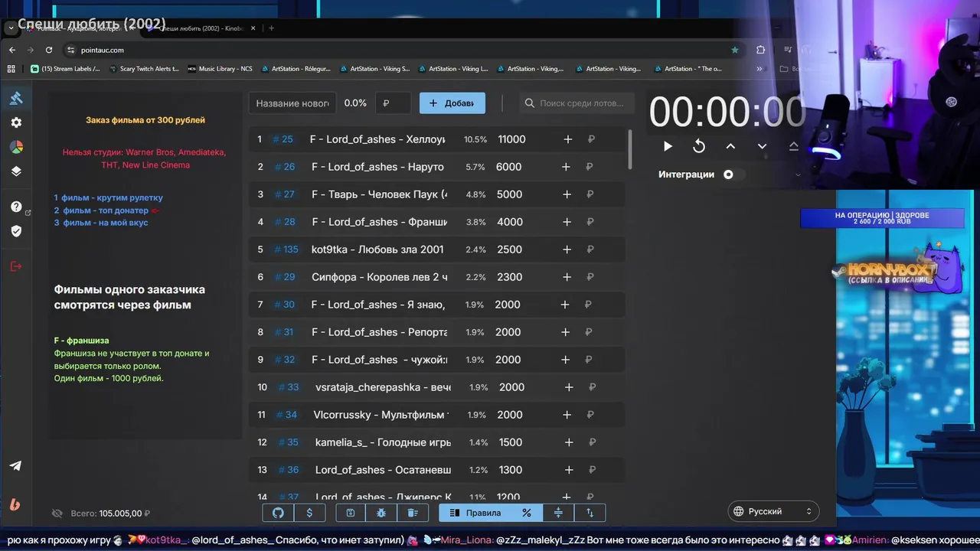
Task: Focus the Название нового lot name field
Action: coord(293,103)
